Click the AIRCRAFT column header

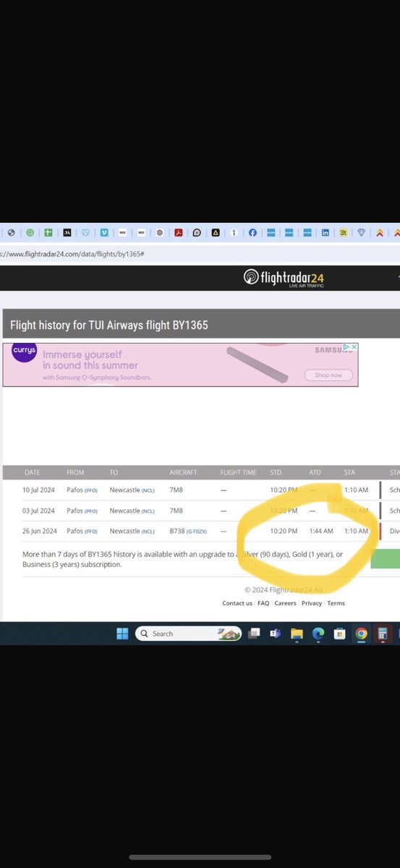[x=182, y=472]
